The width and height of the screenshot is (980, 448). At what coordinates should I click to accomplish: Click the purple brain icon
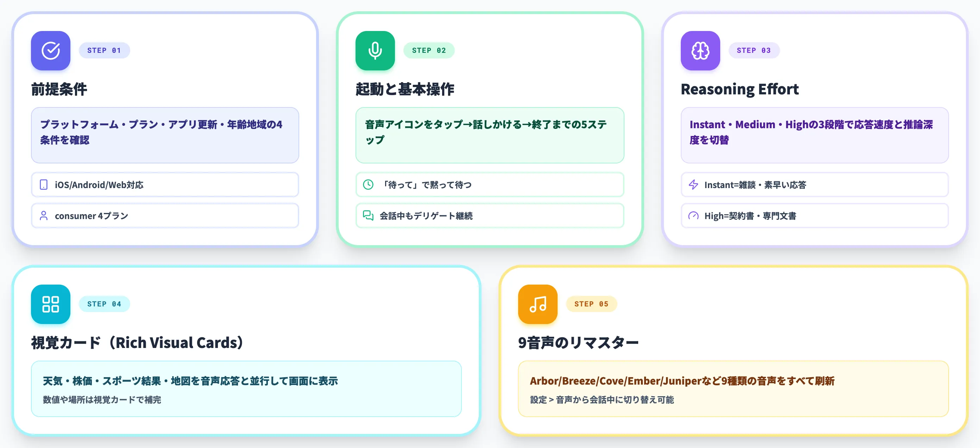(701, 51)
